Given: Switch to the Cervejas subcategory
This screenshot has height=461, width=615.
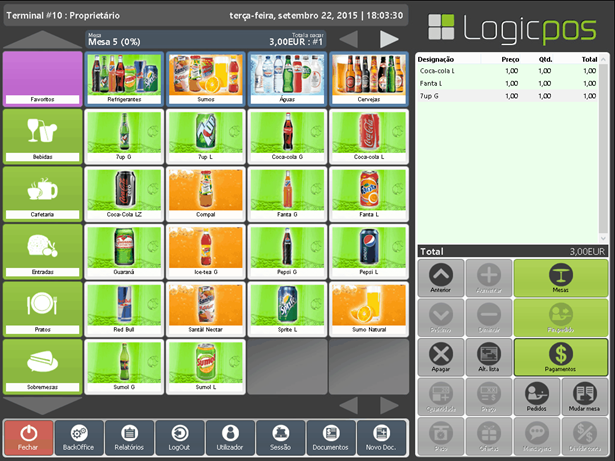Looking at the screenshot, I should point(369,78).
